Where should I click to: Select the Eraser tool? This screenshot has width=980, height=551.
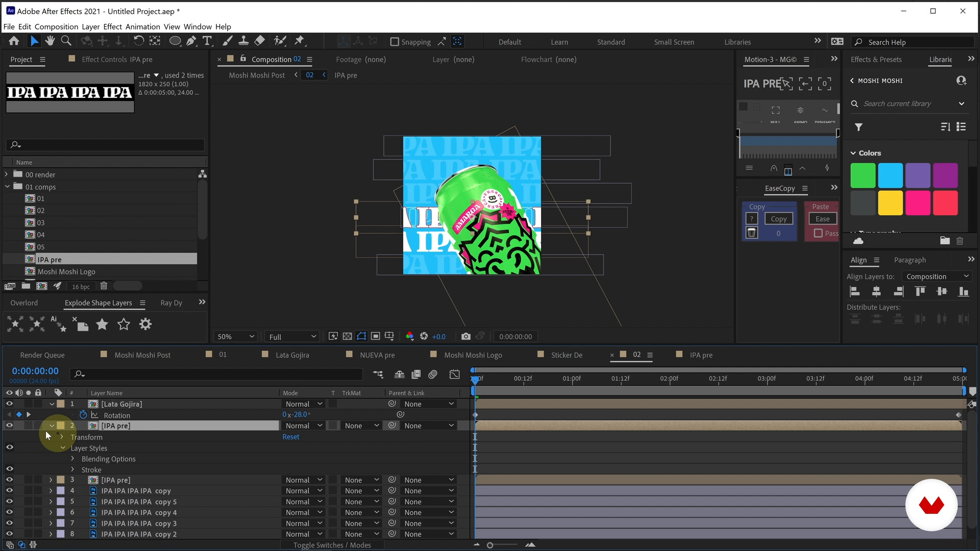260,41
